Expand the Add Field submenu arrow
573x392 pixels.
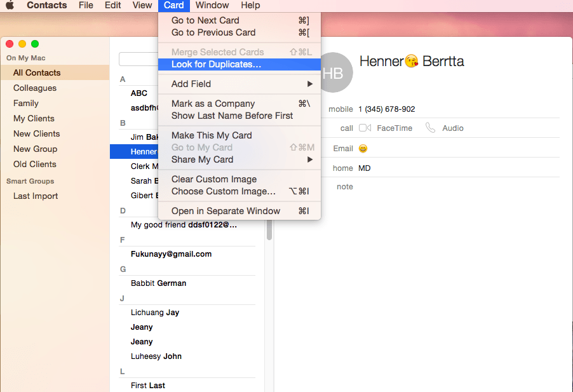(x=310, y=84)
